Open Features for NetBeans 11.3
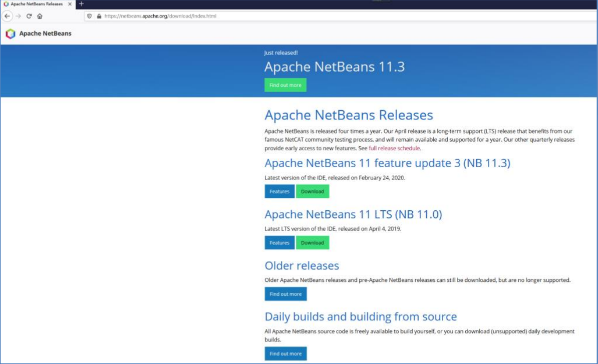The image size is (598, 364). tap(279, 191)
